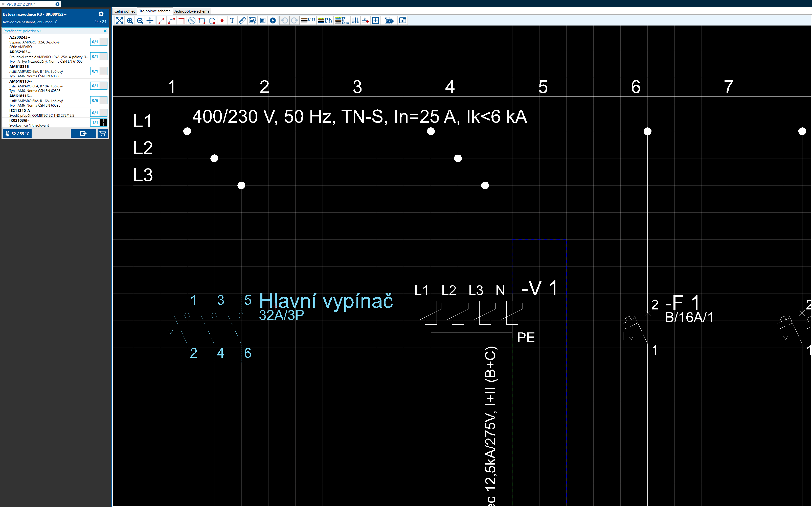Select the pan move tool

pos(150,21)
